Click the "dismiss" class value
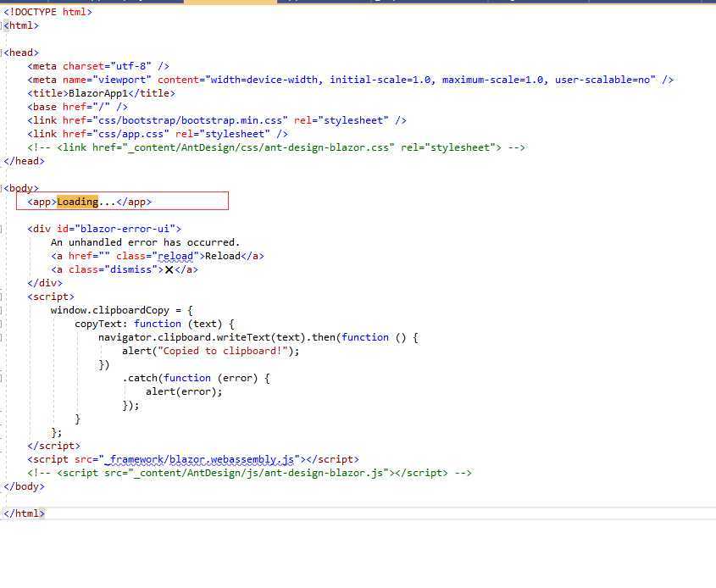Viewport: 716px width, 588px height. (131, 269)
